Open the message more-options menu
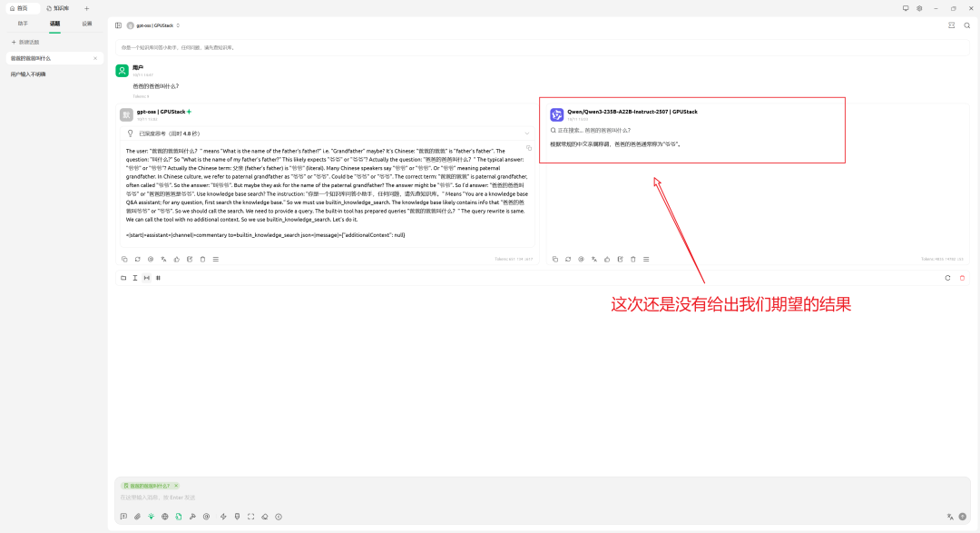The width and height of the screenshot is (980, 533). (x=216, y=259)
